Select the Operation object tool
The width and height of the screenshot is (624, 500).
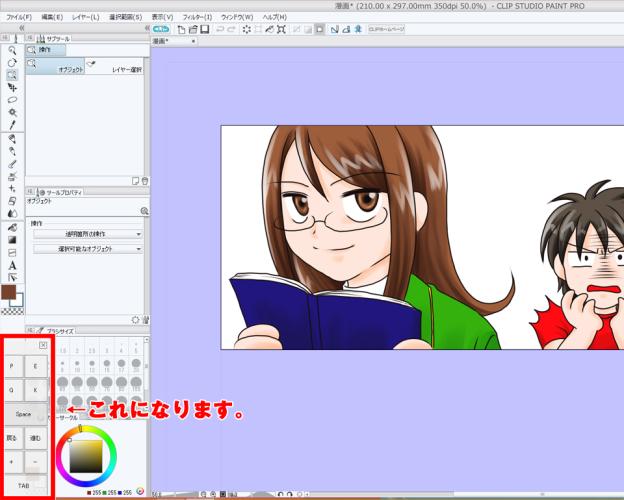12,75
